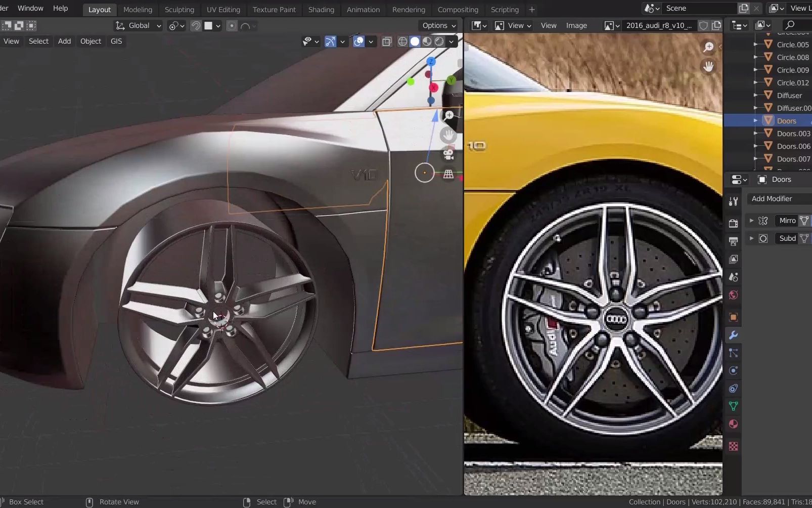The image size is (812, 508).
Task: Expand the Mirror modifier panel
Action: [751, 221]
